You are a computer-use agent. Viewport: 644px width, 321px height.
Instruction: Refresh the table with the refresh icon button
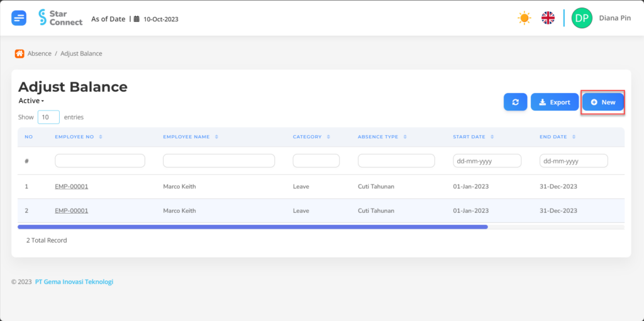point(516,102)
